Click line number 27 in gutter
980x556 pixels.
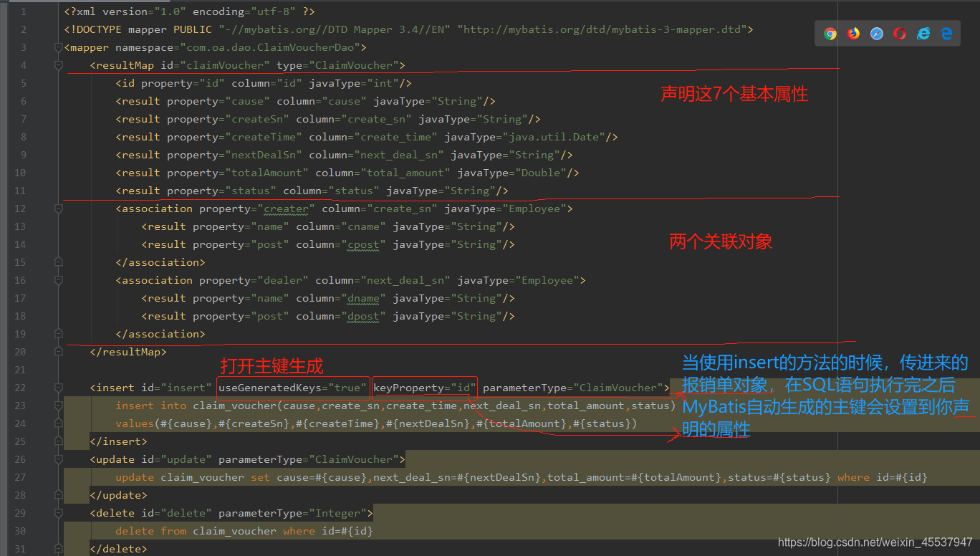point(19,477)
